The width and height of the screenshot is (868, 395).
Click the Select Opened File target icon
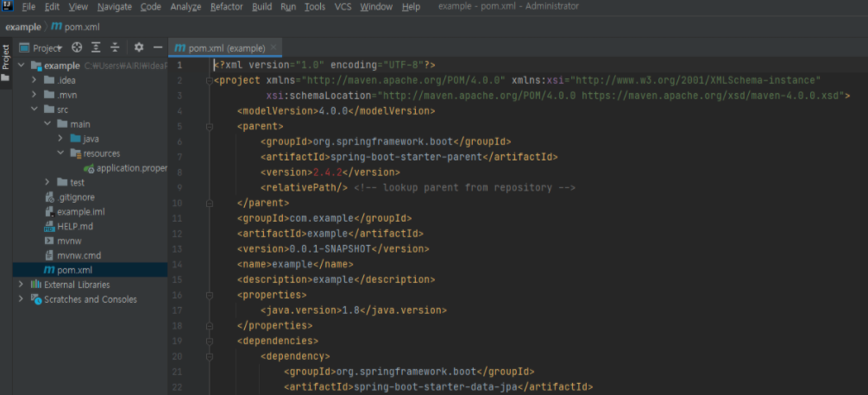pyautogui.click(x=77, y=47)
